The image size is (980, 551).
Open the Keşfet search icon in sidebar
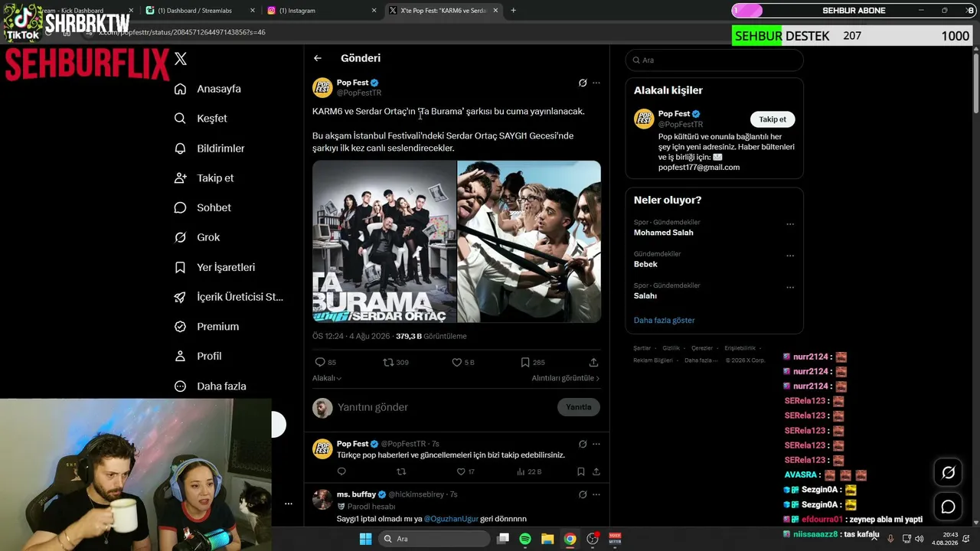coord(180,119)
